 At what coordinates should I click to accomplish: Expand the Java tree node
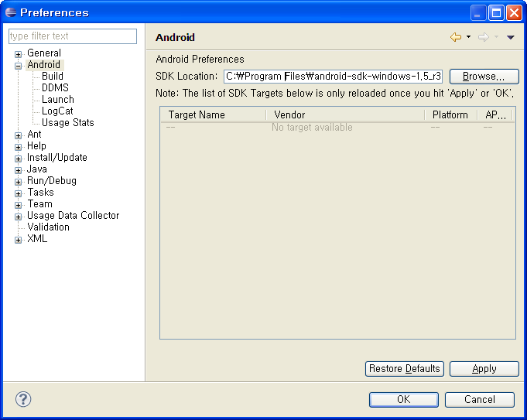point(18,170)
